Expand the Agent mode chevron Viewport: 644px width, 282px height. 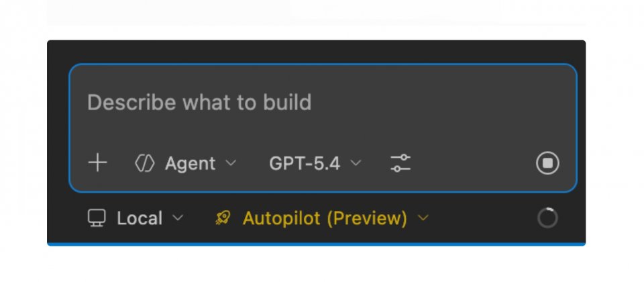[x=231, y=163]
